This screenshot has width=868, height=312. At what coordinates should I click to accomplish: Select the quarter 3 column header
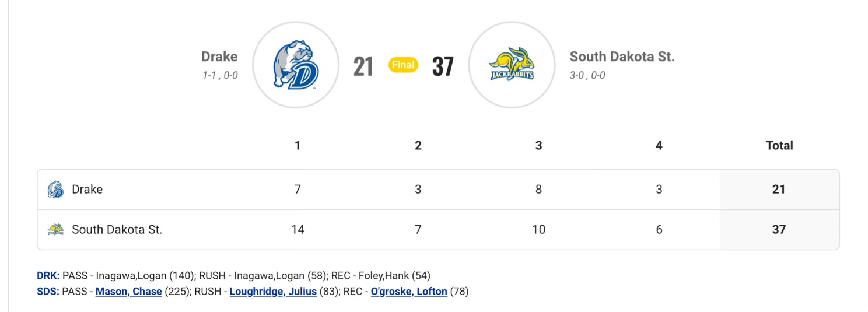(x=538, y=146)
